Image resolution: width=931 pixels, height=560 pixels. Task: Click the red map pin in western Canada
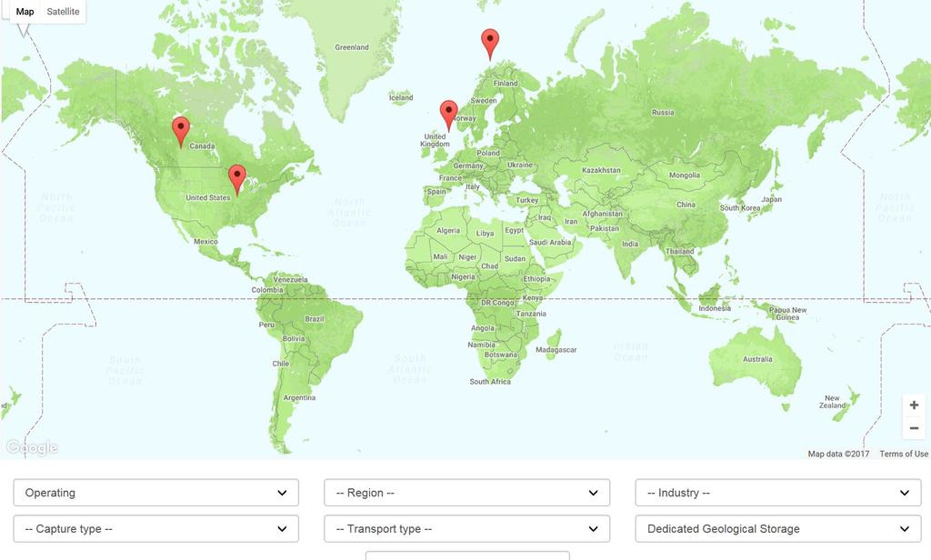click(181, 131)
